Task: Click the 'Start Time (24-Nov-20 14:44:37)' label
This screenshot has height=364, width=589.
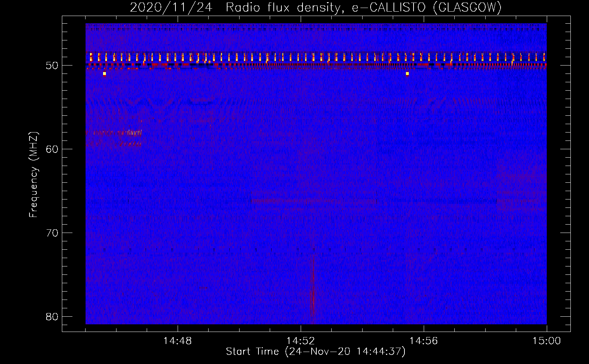Action: point(316,352)
